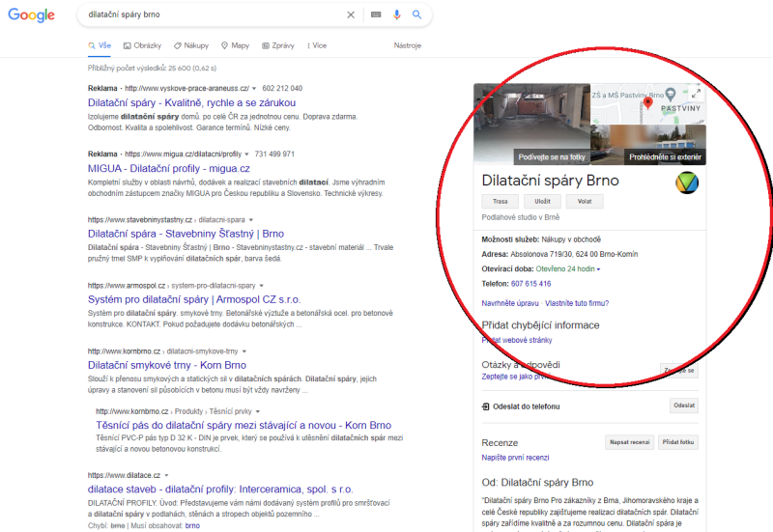
Task: Click the brno link after Musí obsahovat
Action: (x=192, y=525)
